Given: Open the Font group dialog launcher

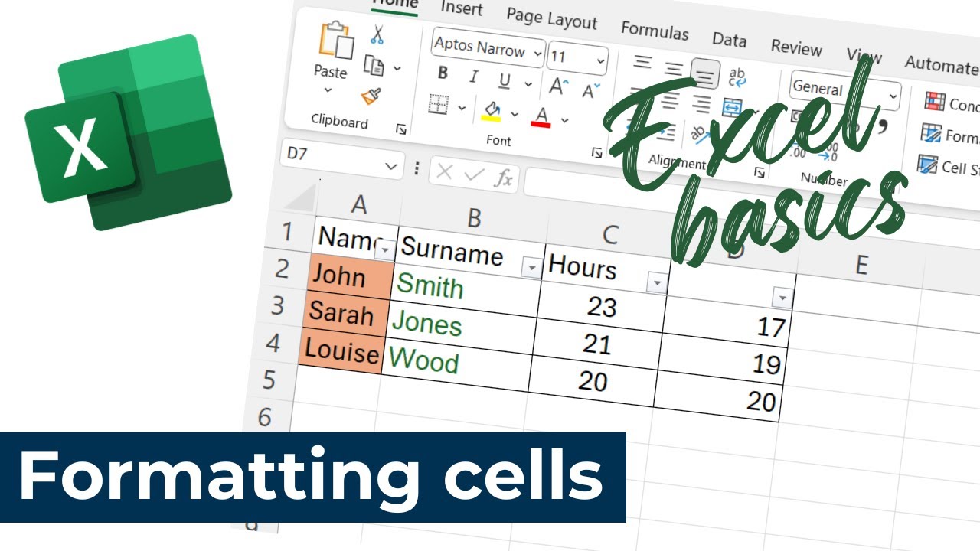Looking at the screenshot, I should 597,153.
